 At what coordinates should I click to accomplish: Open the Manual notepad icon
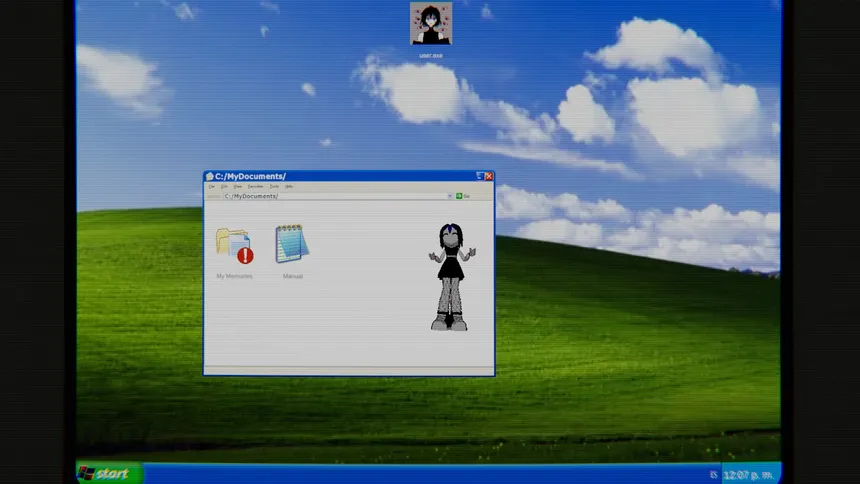coord(292,244)
